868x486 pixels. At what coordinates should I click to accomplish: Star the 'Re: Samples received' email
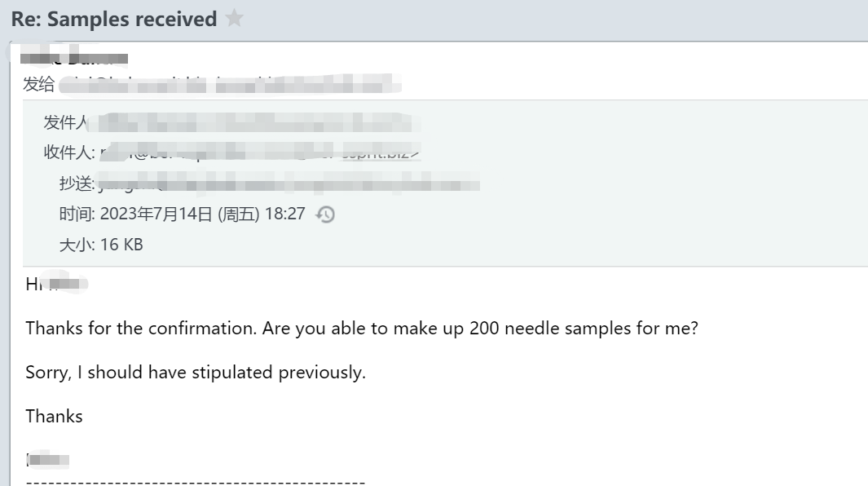[234, 18]
